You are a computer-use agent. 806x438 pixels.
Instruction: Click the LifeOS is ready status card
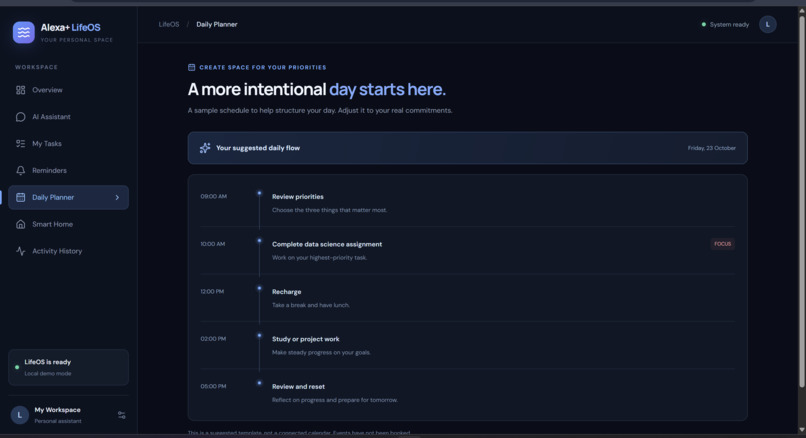click(x=68, y=367)
